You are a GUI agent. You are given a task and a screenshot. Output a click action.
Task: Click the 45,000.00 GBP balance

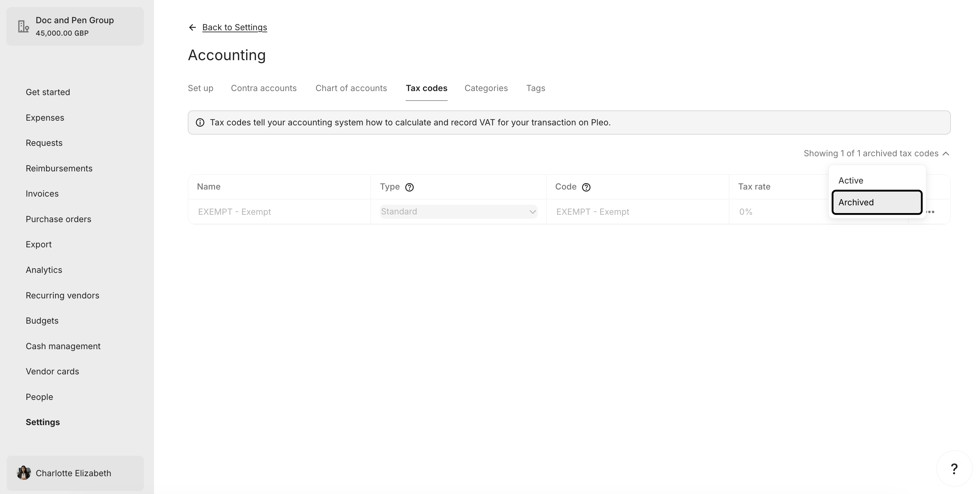coord(62,33)
